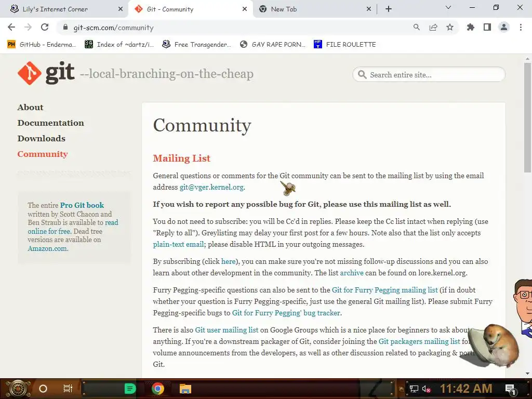This screenshot has width=532, height=399.
Task: Click the Search entire site field
Action: click(x=429, y=75)
